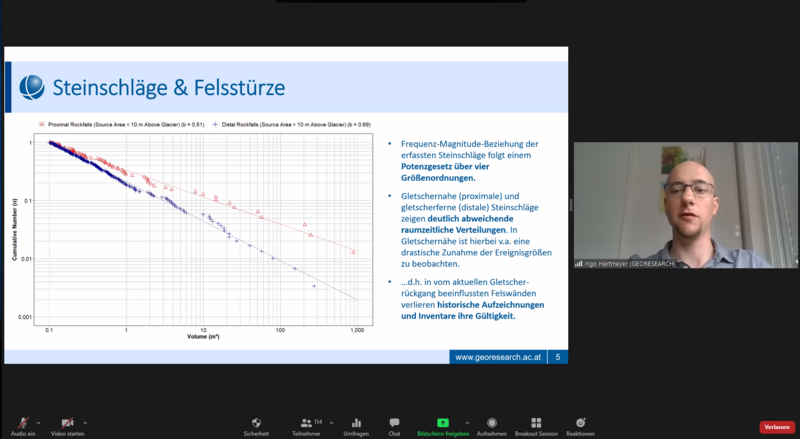Open the Chat panel
Screen dimensions: 800x439
394,423
